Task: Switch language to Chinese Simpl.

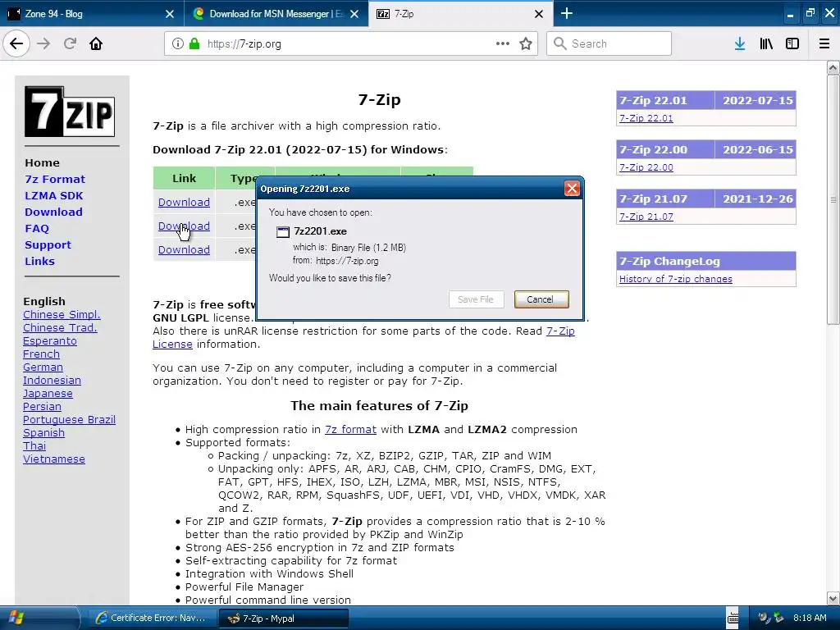Action: pyautogui.click(x=62, y=314)
